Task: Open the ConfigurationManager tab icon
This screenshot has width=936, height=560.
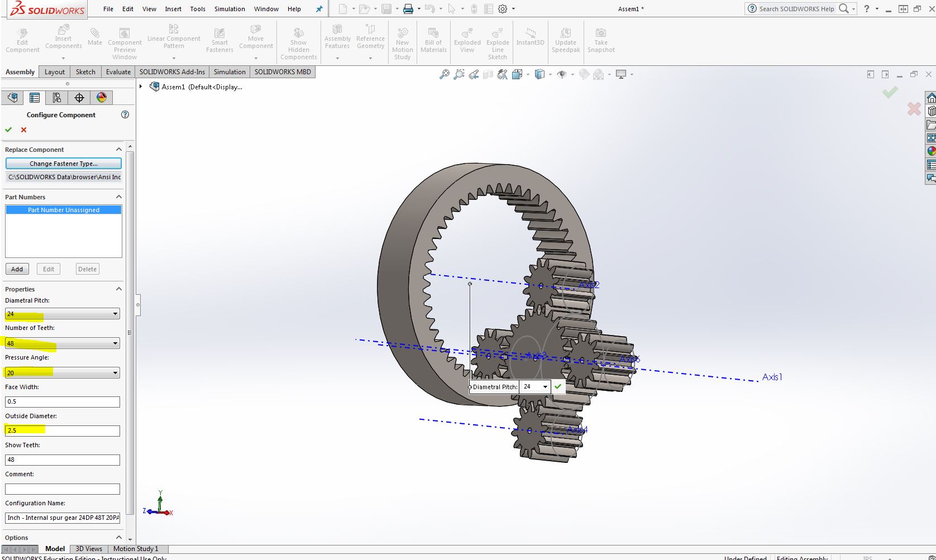Action: pyautogui.click(x=56, y=98)
